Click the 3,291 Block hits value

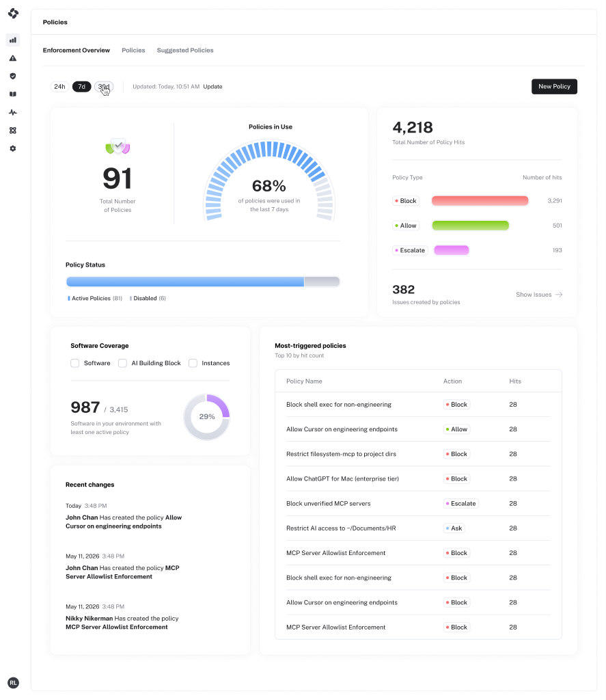(x=555, y=201)
